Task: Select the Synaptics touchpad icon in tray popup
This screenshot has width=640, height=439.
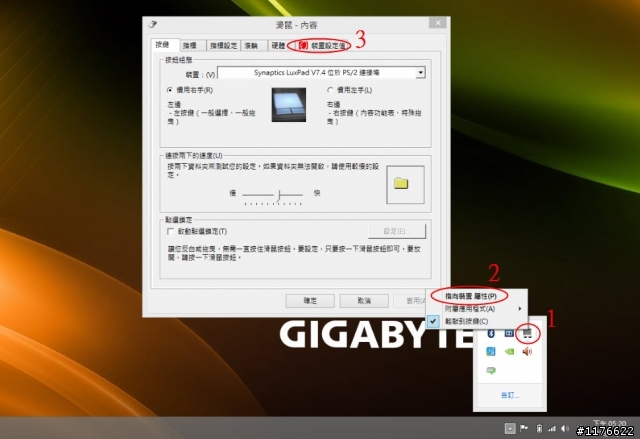Action: [527, 333]
